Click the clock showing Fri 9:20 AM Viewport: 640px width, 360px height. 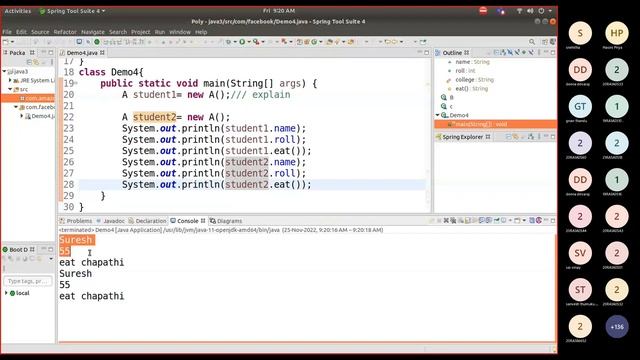point(279,11)
